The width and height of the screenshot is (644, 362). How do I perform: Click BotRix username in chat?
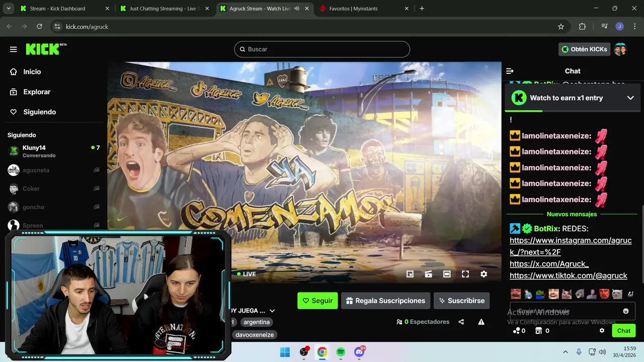coord(547,229)
